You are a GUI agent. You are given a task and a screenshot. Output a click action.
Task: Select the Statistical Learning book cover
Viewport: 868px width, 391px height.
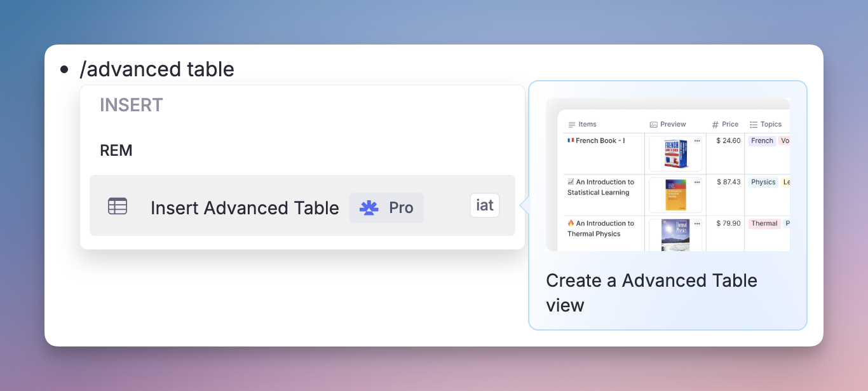click(675, 195)
